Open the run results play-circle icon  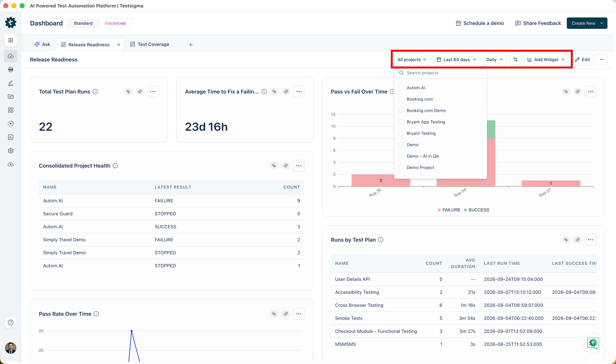(11, 123)
